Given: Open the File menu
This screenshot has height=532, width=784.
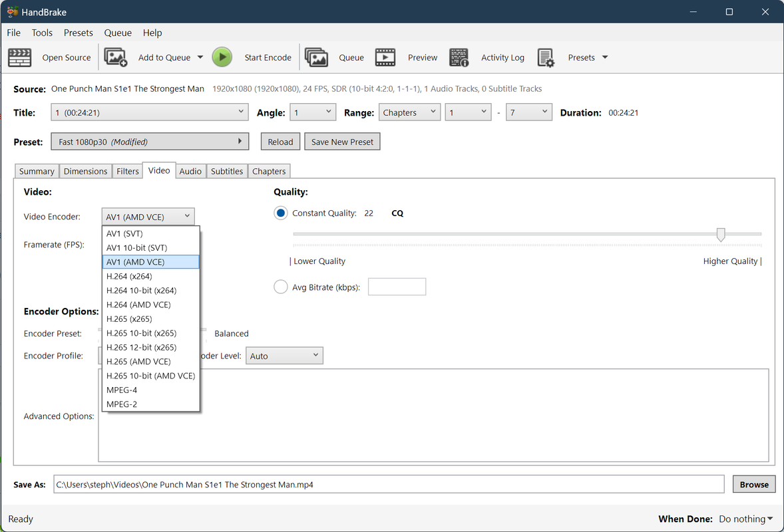Looking at the screenshot, I should (x=13, y=33).
